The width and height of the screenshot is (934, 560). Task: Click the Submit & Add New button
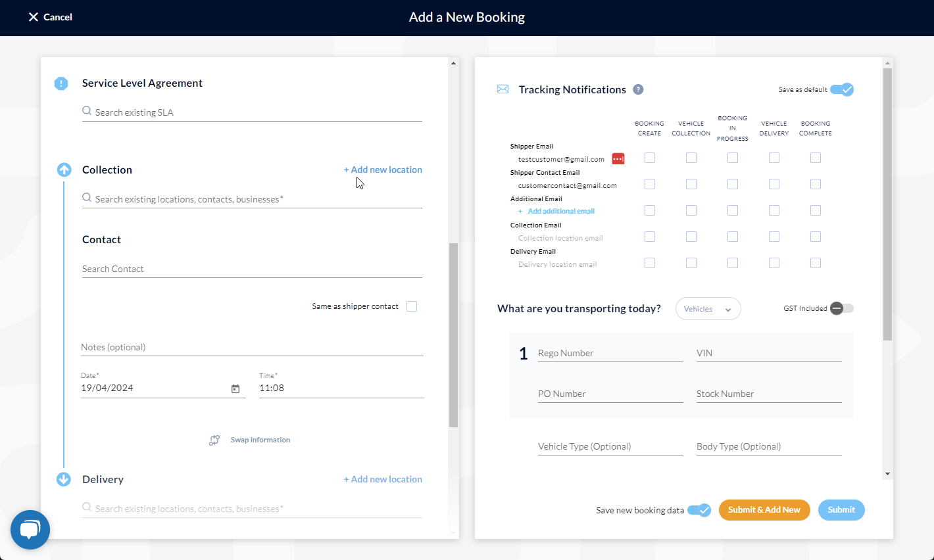pos(764,510)
